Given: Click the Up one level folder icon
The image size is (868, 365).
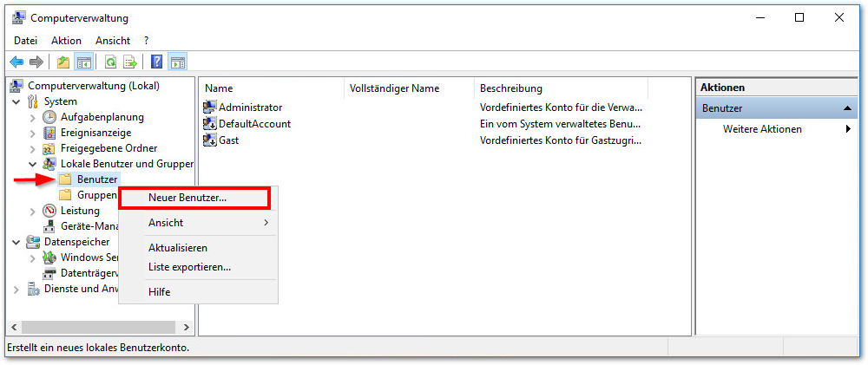Looking at the screenshot, I should [63, 62].
